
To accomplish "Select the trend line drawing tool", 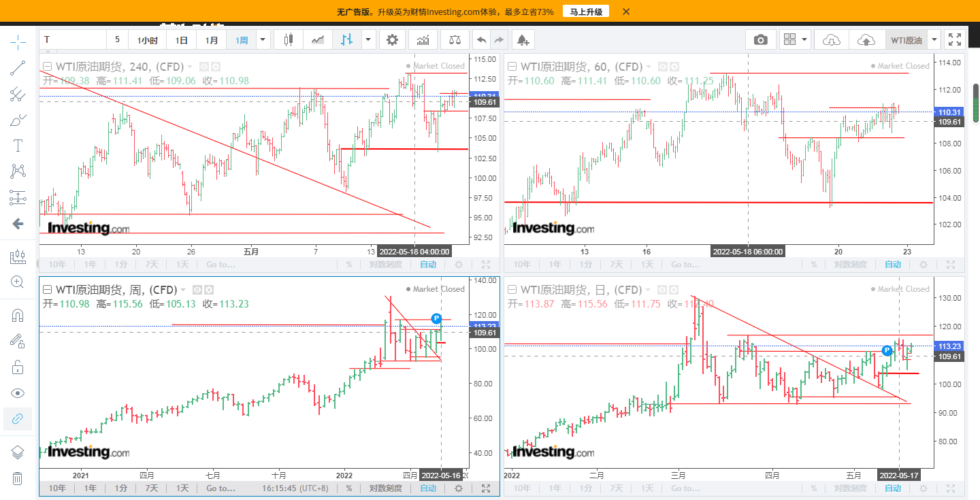I will point(18,67).
